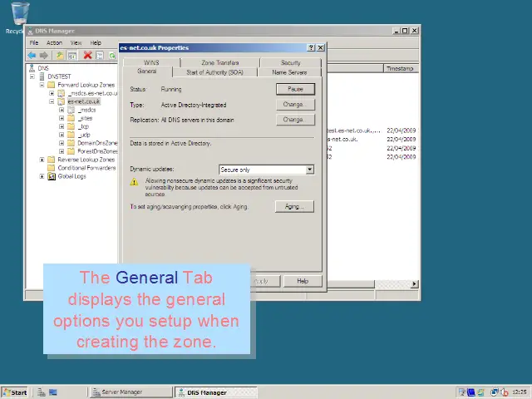
Task: Click the DNSTEST server icon in tree
Action: [x=42, y=76]
